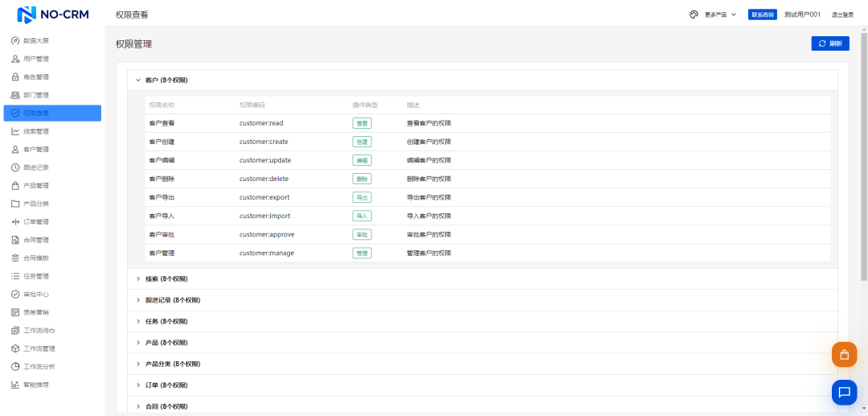Click the customer:approve permission code
Viewport: 868px width, 416px height.
(267, 234)
